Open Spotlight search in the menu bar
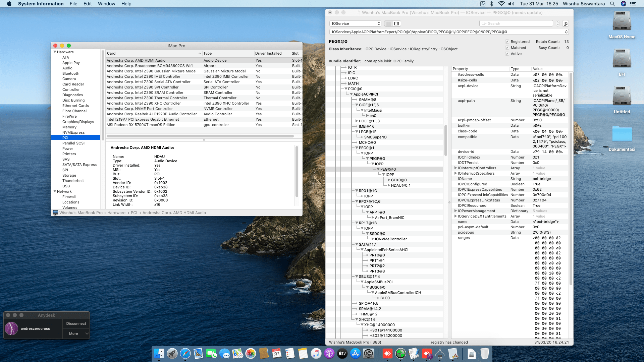 tap(612, 4)
